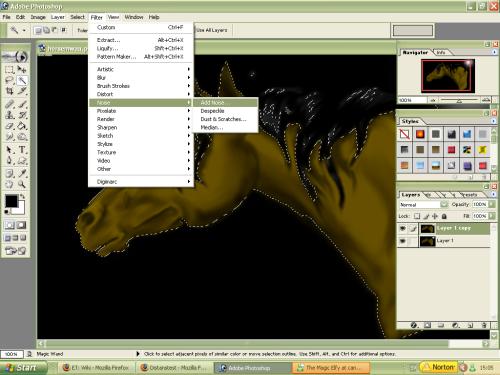
Task: Select the Slice tool
Action: [x=22, y=91]
